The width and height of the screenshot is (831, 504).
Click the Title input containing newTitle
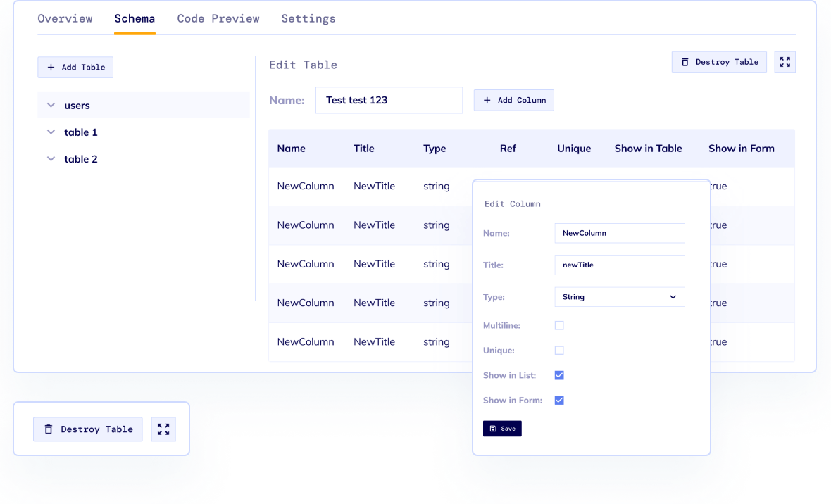620,265
